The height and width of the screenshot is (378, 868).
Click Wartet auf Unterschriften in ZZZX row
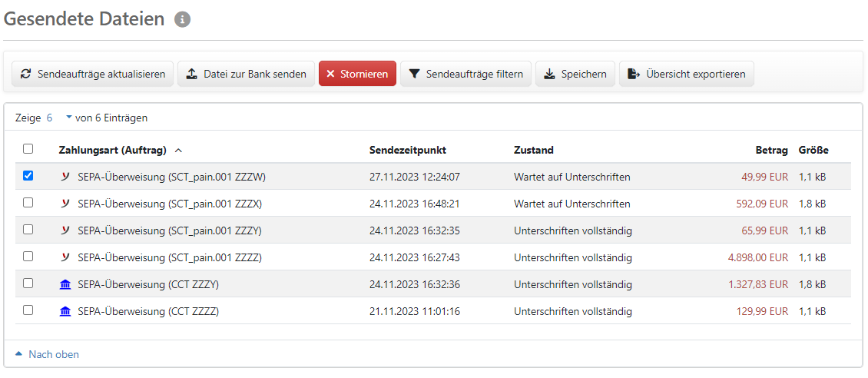[x=571, y=204]
